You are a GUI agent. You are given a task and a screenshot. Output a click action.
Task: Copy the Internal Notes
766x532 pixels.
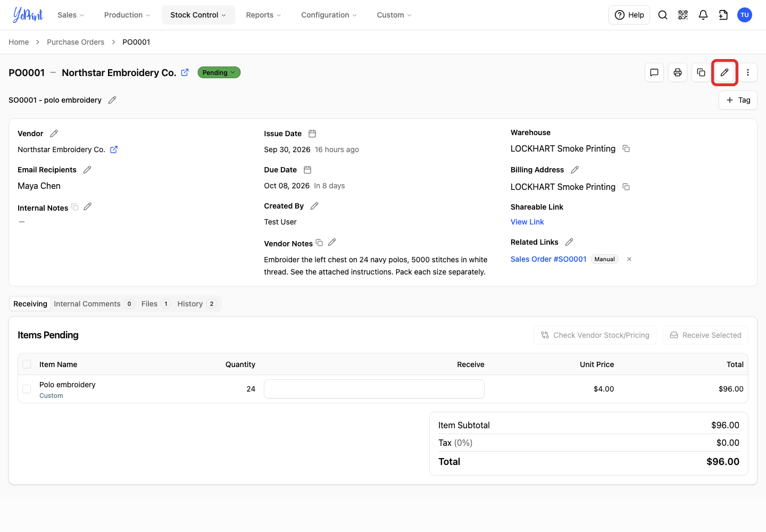(75, 207)
